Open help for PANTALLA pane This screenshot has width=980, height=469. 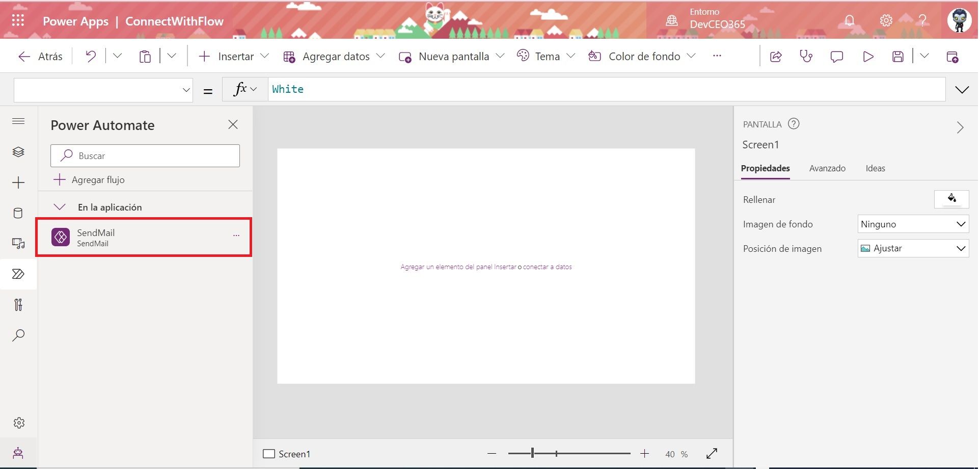pyautogui.click(x=794, y=124)
